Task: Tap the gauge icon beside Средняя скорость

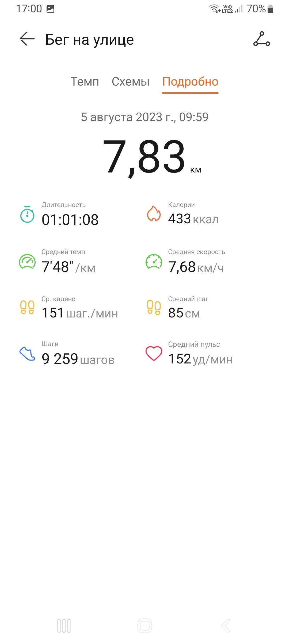Action: (154, 262)
